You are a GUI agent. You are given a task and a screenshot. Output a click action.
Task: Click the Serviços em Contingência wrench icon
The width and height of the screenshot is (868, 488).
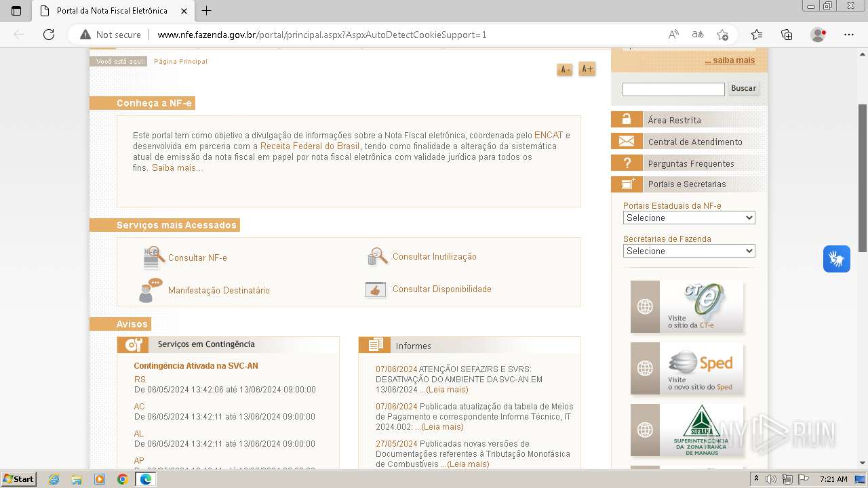(133, 344)
